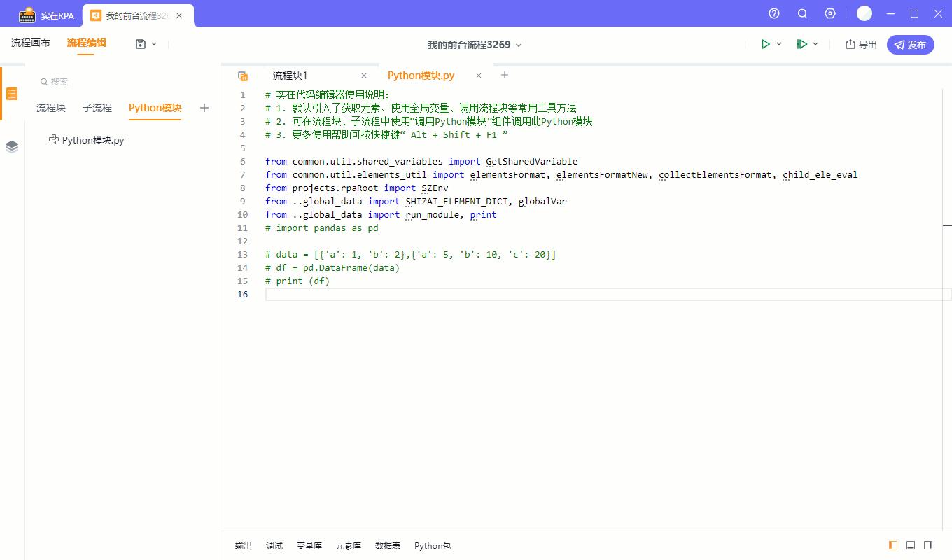Open the layers panel icon in the left sidebar
952x560 pixels.
pos(11,146)
